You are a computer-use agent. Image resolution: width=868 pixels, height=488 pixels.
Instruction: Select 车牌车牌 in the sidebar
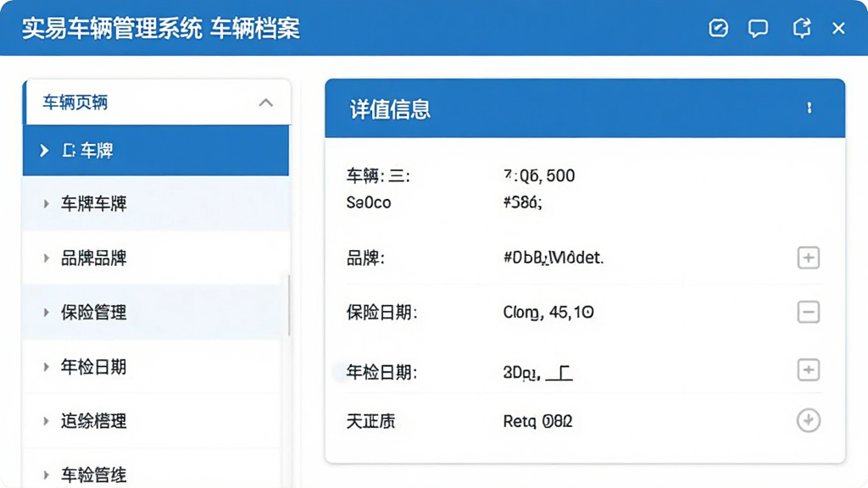[x=156, y=203]
